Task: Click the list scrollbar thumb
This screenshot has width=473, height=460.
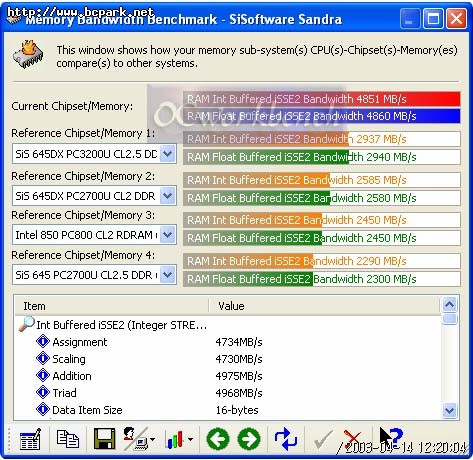Action: pyautogui.click(x=449, y=319)
